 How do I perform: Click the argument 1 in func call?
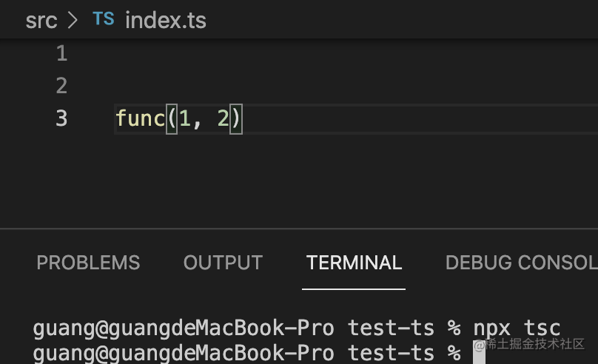pos(184,118)
